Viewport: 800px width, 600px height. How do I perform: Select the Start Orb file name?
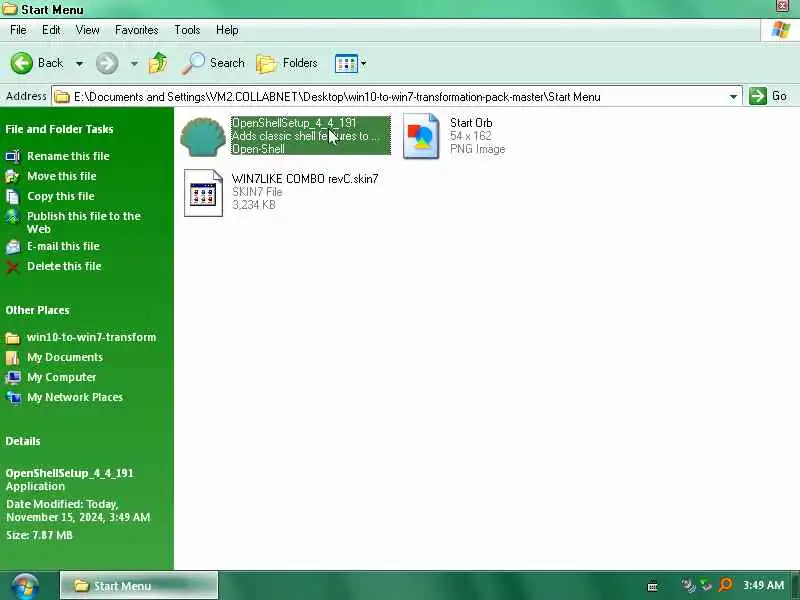(x=471, y=123)
